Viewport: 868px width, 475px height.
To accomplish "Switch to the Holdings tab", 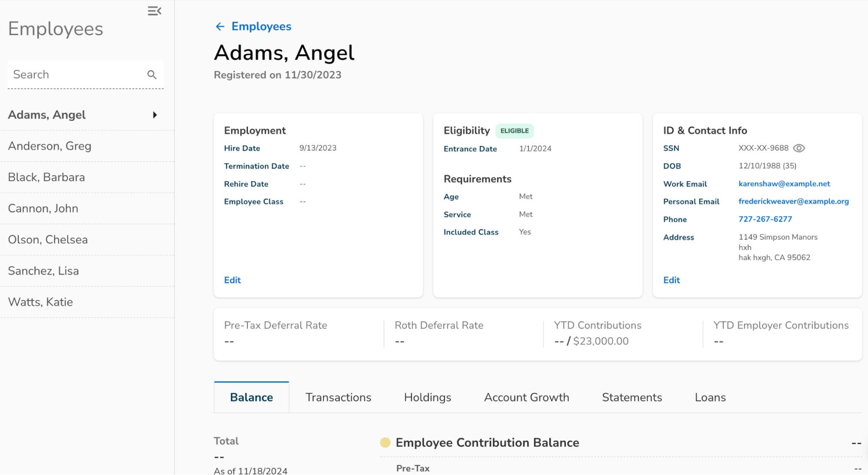I will coord(427,397).
